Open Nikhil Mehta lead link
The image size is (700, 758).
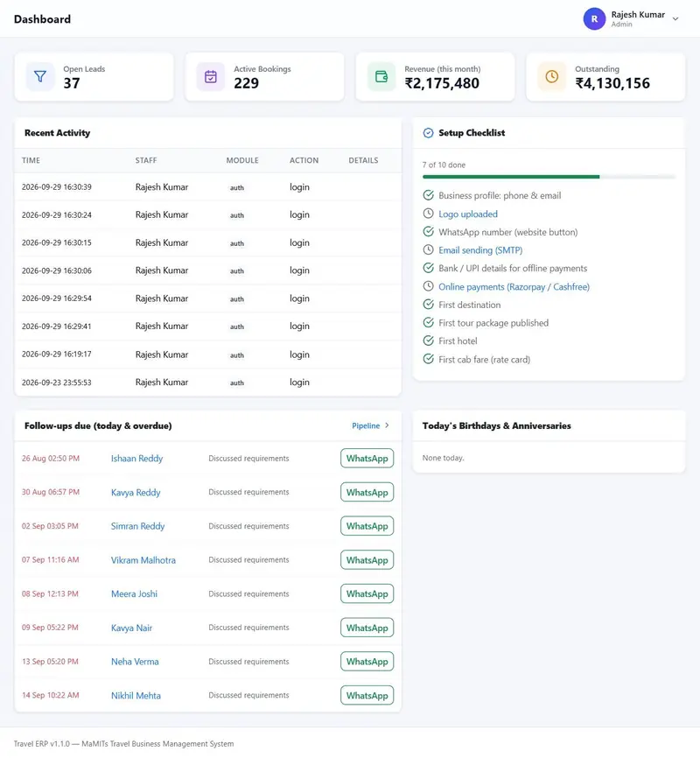[136, 695]
